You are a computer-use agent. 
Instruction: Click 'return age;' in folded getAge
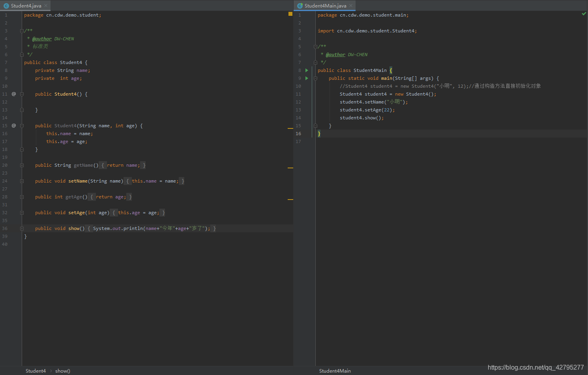[111, 197]
